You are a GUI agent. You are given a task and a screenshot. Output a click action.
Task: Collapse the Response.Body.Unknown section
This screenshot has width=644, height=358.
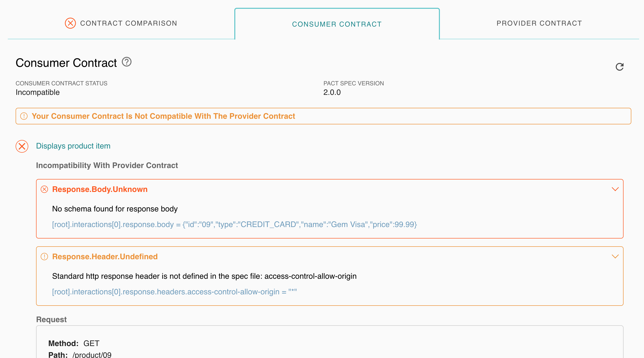click(x=616, y=189)
